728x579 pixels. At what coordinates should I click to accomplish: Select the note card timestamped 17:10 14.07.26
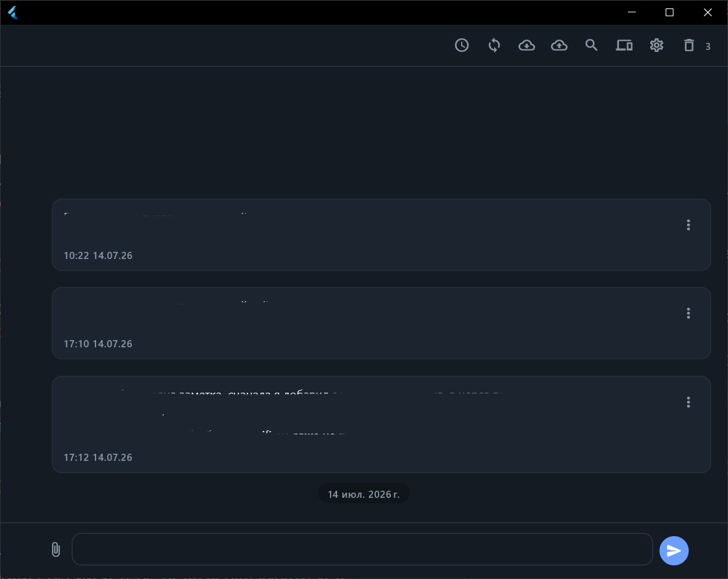point(381,323)
